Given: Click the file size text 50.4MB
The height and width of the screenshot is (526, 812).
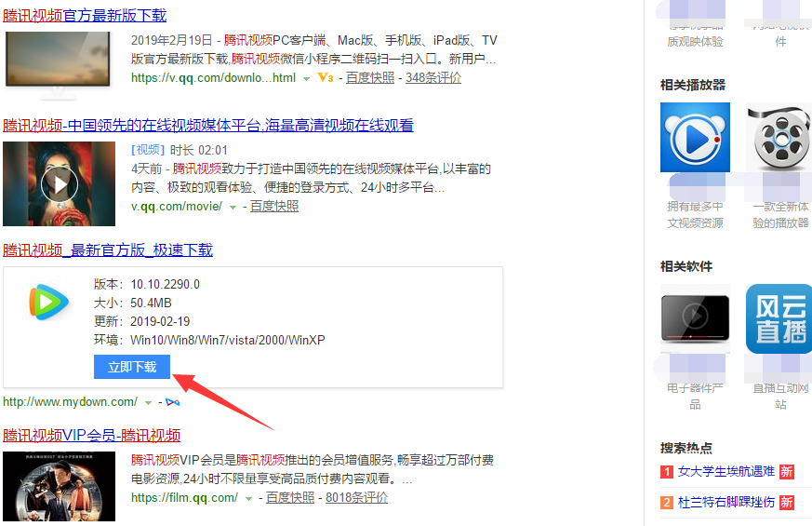Looking at the screenshot, I should pos(151,303).
